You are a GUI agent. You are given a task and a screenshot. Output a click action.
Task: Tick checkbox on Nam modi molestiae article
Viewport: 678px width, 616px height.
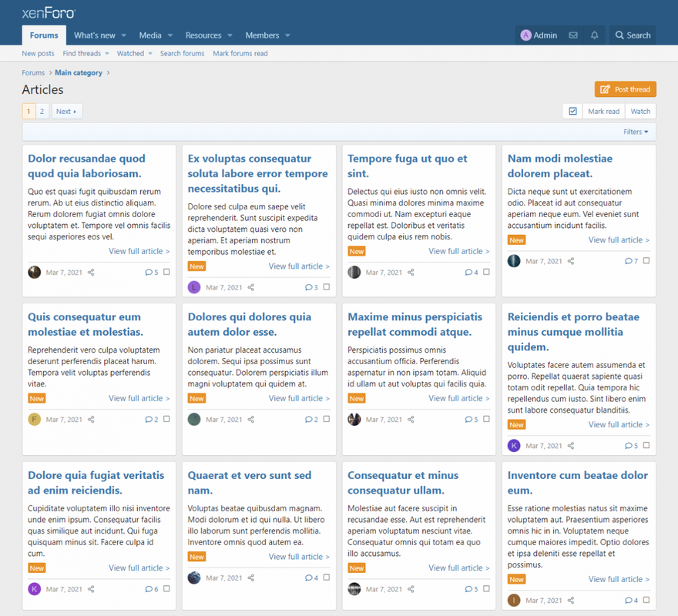(x=646, y=261)
